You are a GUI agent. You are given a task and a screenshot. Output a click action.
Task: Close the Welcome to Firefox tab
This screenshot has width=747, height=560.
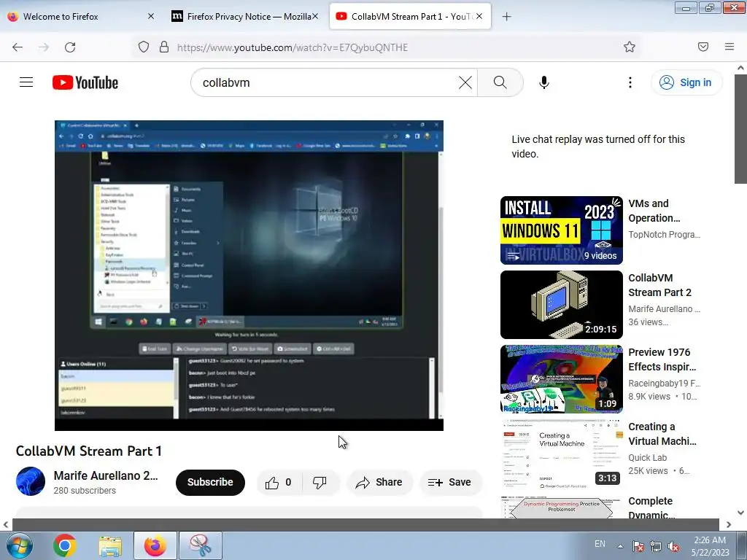(x=150, y=16)
